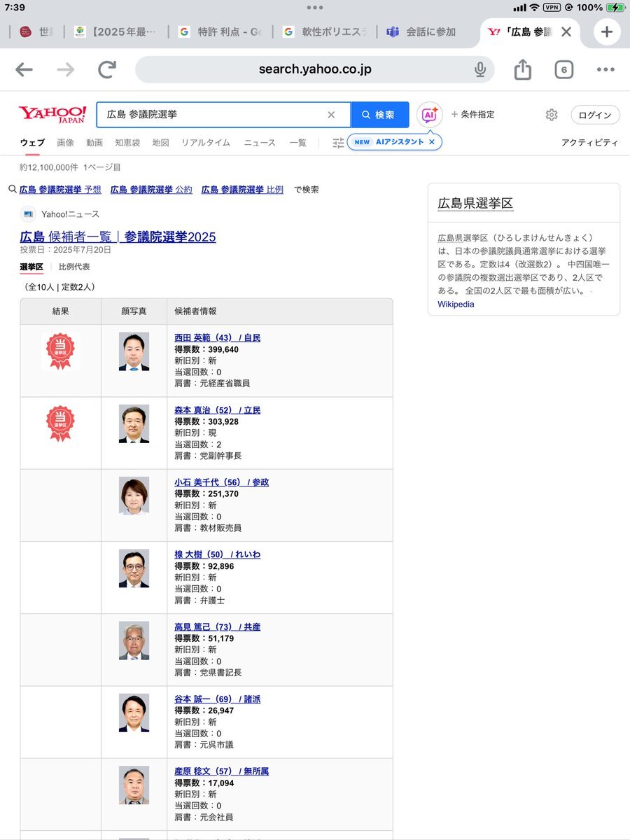Select the 地図 search category

(x=161, y=143)
